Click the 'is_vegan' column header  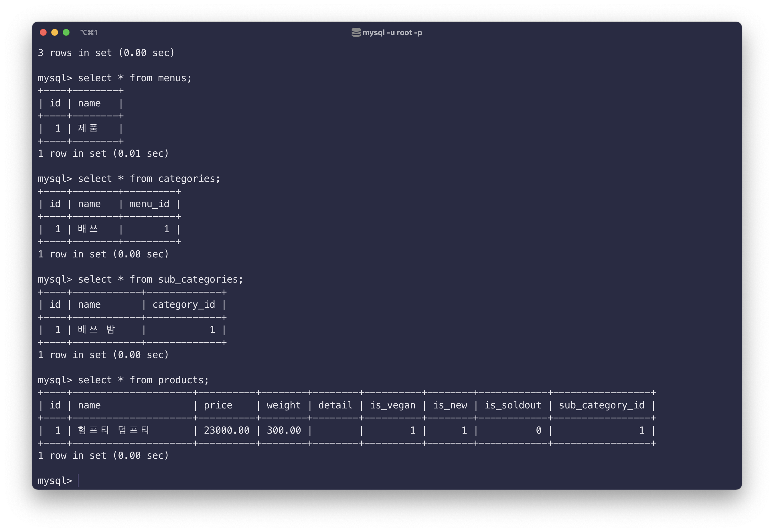pos(393,405)
